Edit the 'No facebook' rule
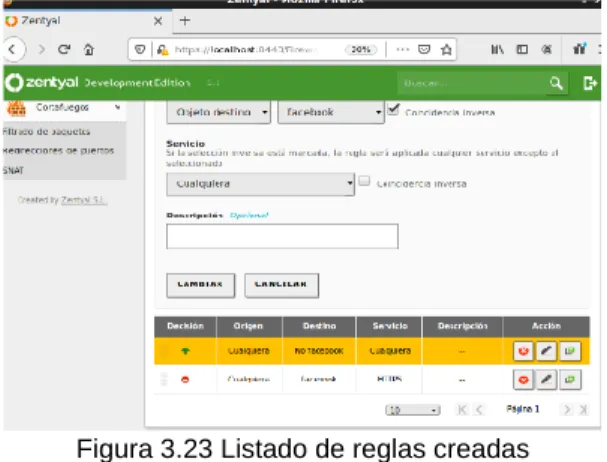This screenshot has width=607, height=462. (x=546, y=351)
